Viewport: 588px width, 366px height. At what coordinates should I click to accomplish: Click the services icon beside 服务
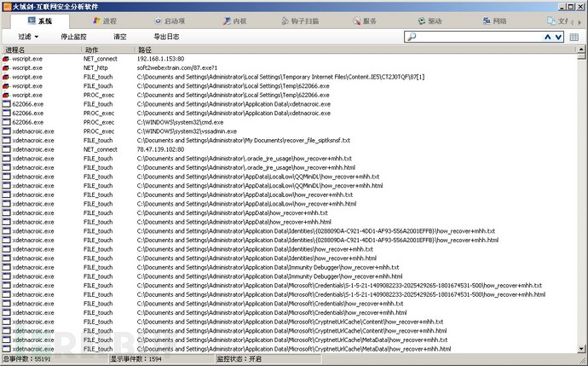(356, 21)
